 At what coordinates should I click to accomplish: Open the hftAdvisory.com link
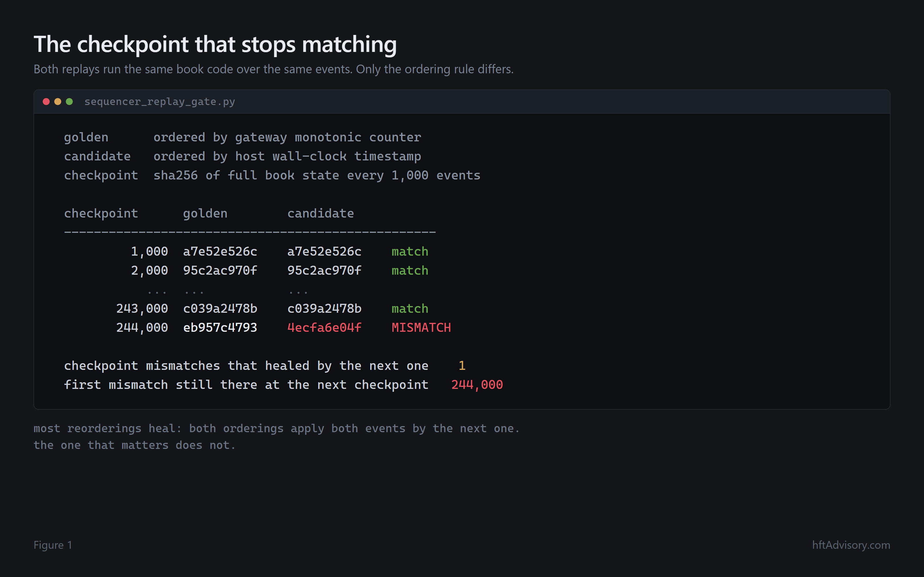(x=851, y=545)
